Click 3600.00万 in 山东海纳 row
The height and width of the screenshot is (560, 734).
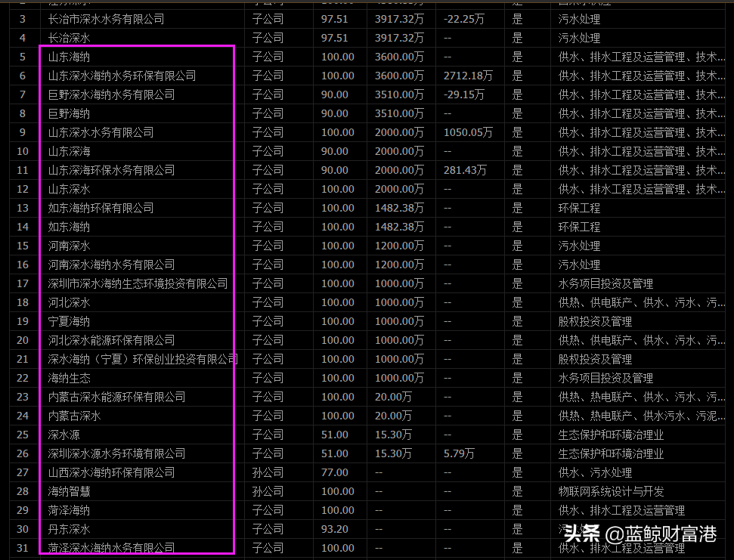point(399,57)
